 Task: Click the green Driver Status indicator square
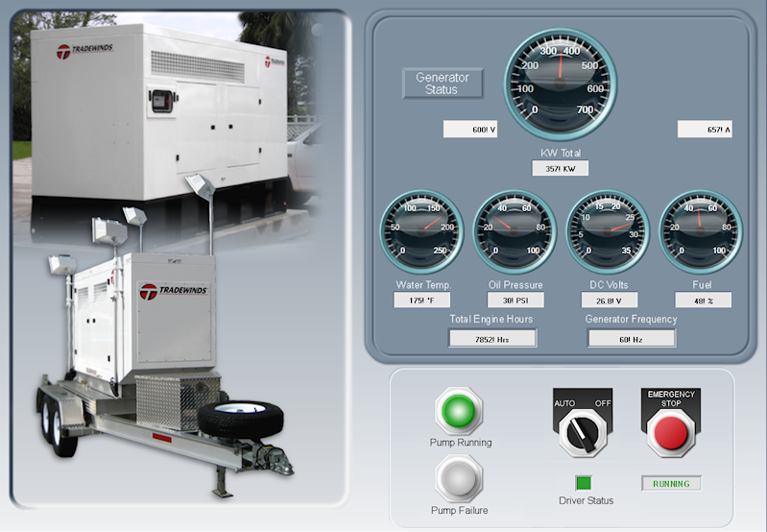pyautogui.click(x=585, y=483)
